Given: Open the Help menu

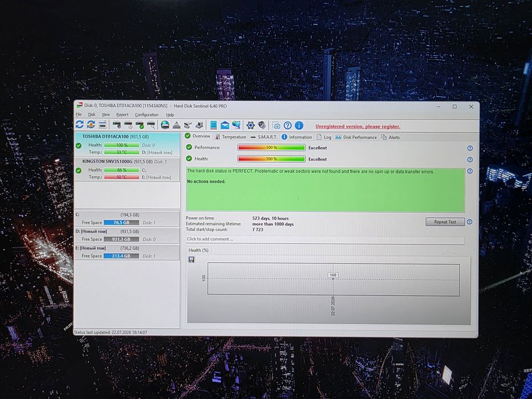Looking at the screenshot, I should pyautogui.click(x=170, y=115).
